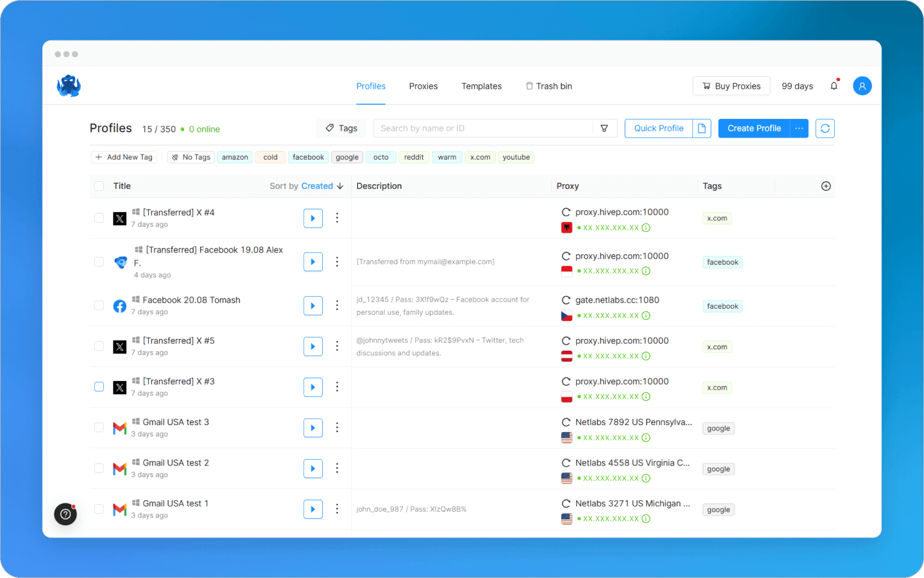Open the Trash bin tab
The image size is (924, 578).
[549, 86]
